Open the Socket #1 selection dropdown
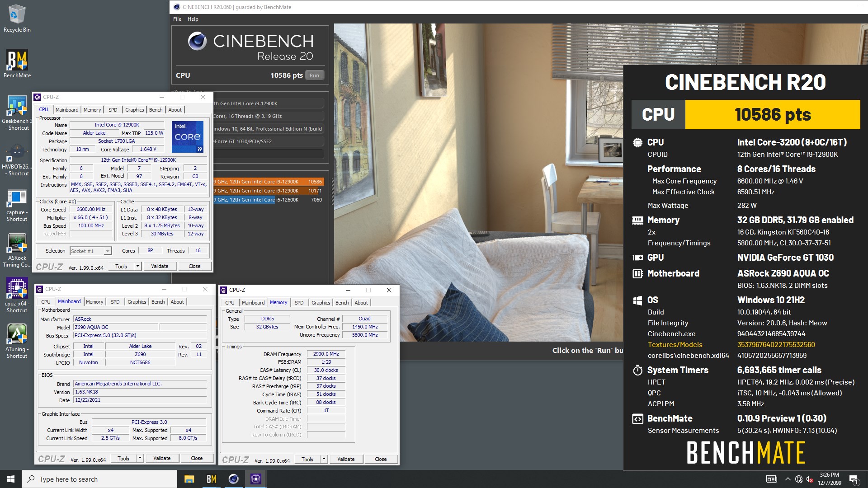The image size is (868, 488). [x=90, y=251]
